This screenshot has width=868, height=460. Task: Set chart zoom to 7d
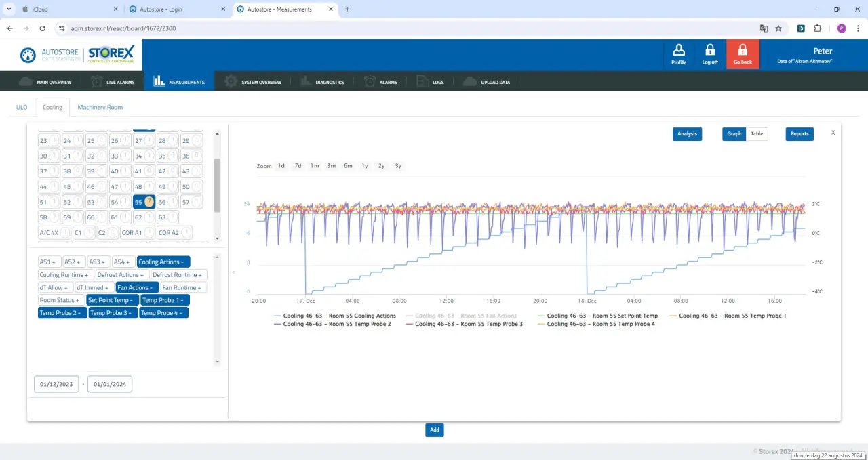click(298, 166)
